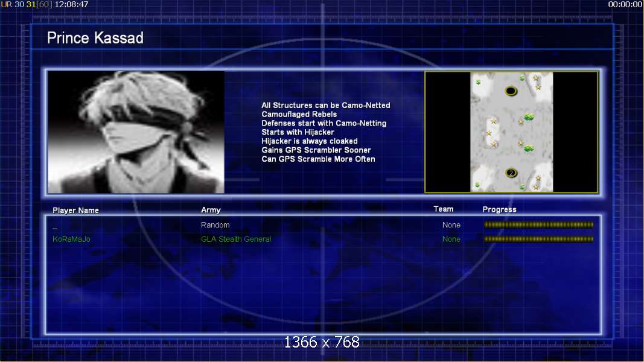Click 'All Structures can be Camo-Netted' line
The height and width of the screenshot is (362, 644).
(326, 105)
